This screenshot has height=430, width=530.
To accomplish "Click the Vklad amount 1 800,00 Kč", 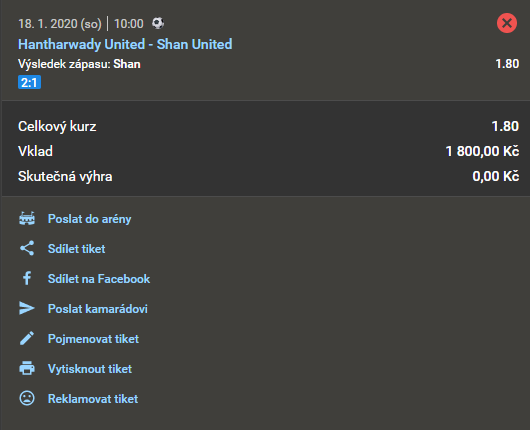I will (482, 151).
